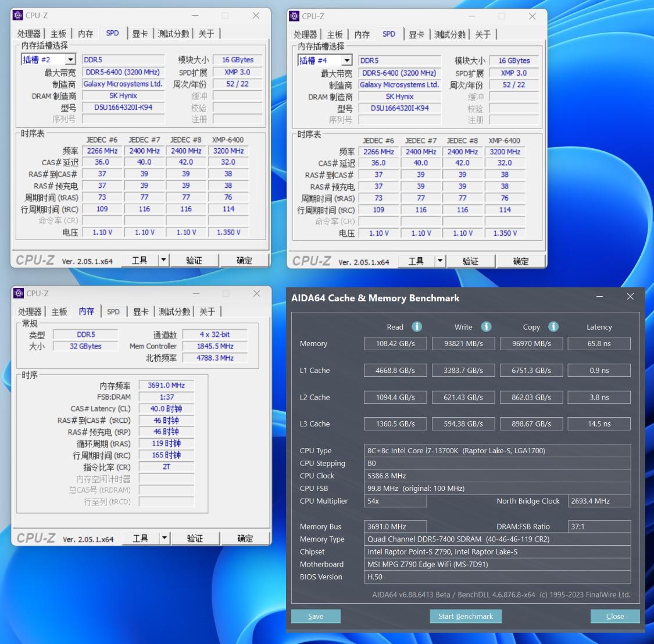Select the SPD tab in bottom-left CPU-Z
Image resolution: width=654 pixels, height=644 pixels.
coord(113,312)
